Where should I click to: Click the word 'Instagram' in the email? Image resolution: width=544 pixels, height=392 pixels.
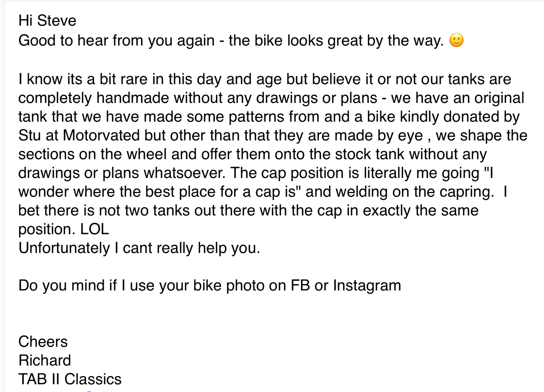[367, 285]
